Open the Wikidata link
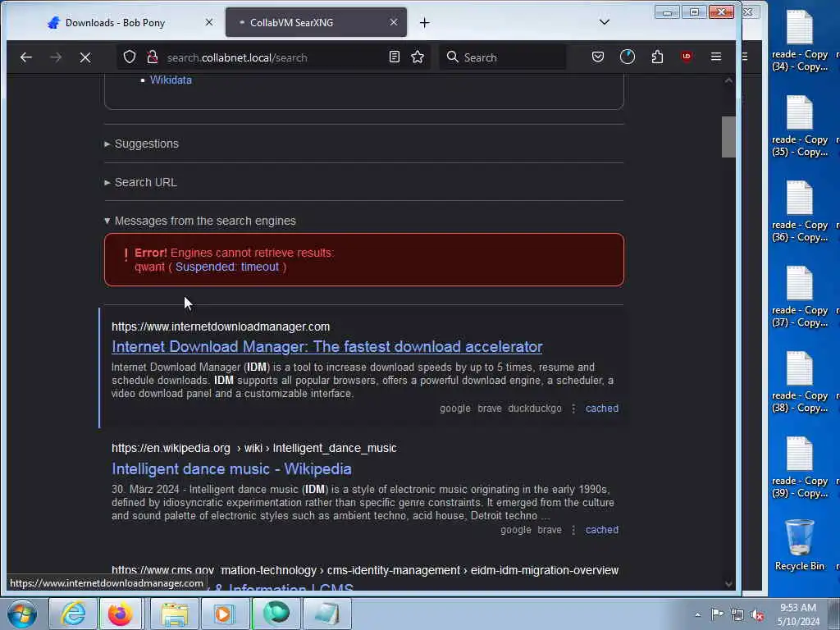This screenshot has width=840, height=630. [x=171, y=80]
